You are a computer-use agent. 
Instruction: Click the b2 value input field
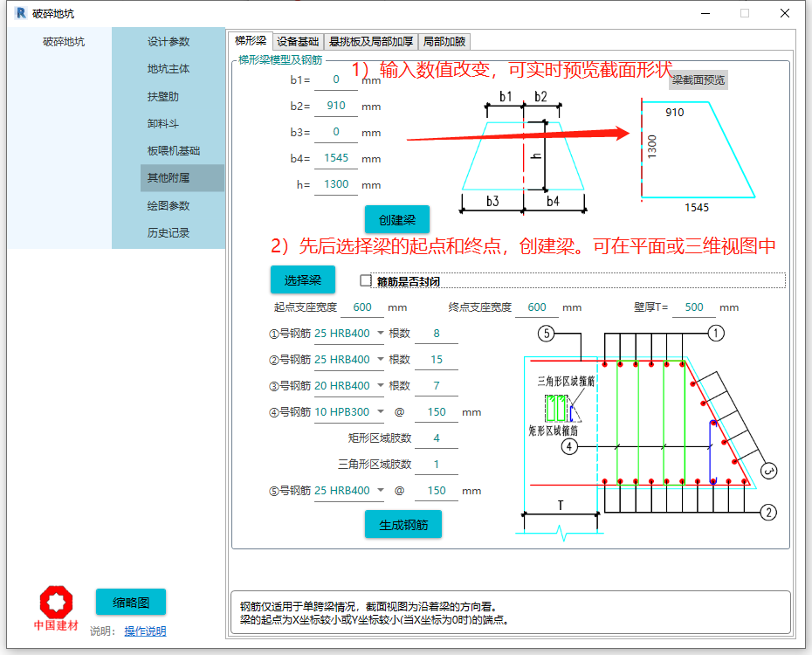(335, 106)
